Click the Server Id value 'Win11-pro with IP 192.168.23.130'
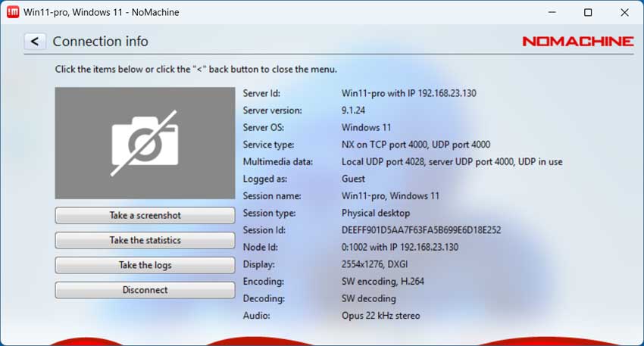This screenshot has width=644, height=346. (408, 93)
